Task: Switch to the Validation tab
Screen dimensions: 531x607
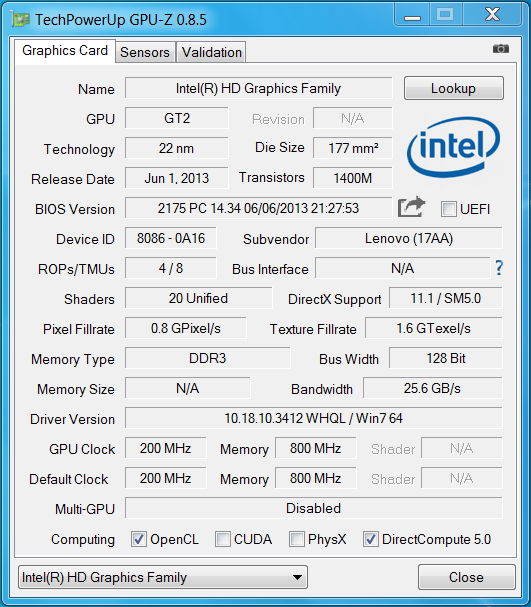Action: pos(211,52)
